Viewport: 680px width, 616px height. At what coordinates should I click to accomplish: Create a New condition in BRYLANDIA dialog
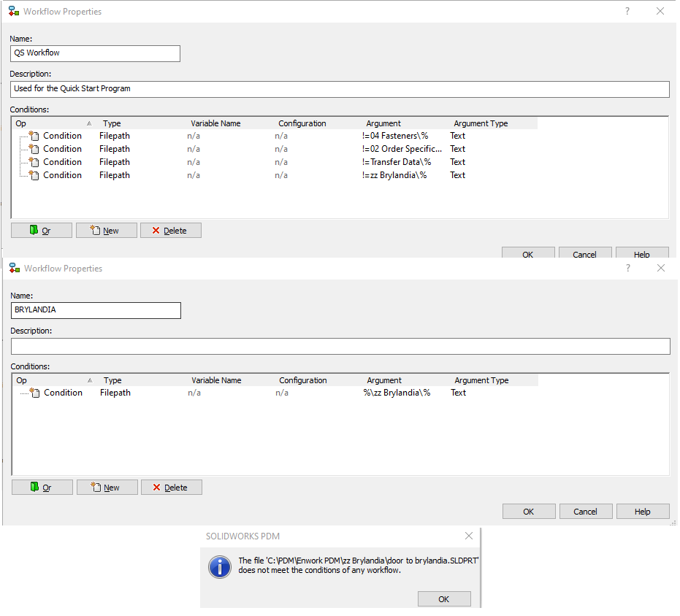click(x=107, y=487)
